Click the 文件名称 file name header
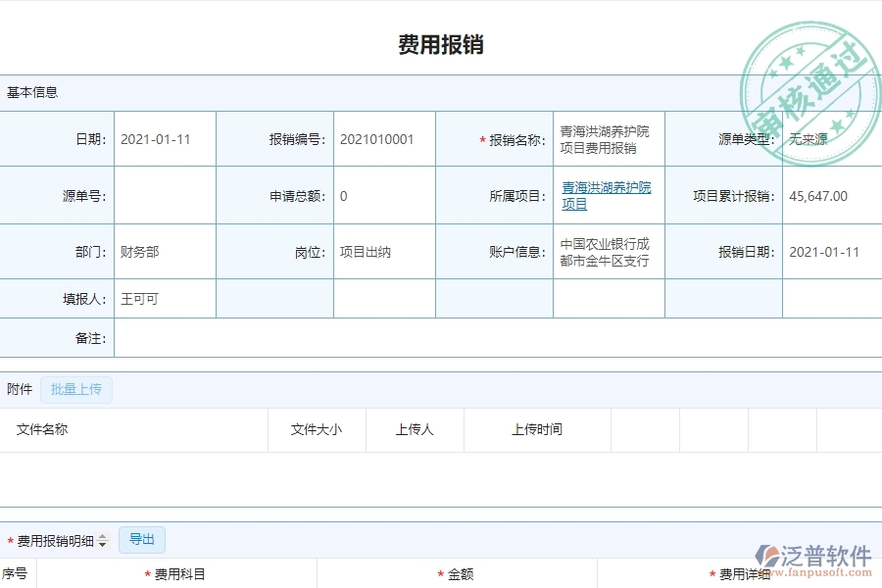This screenshot has width=882, height=588. (46, 429)
